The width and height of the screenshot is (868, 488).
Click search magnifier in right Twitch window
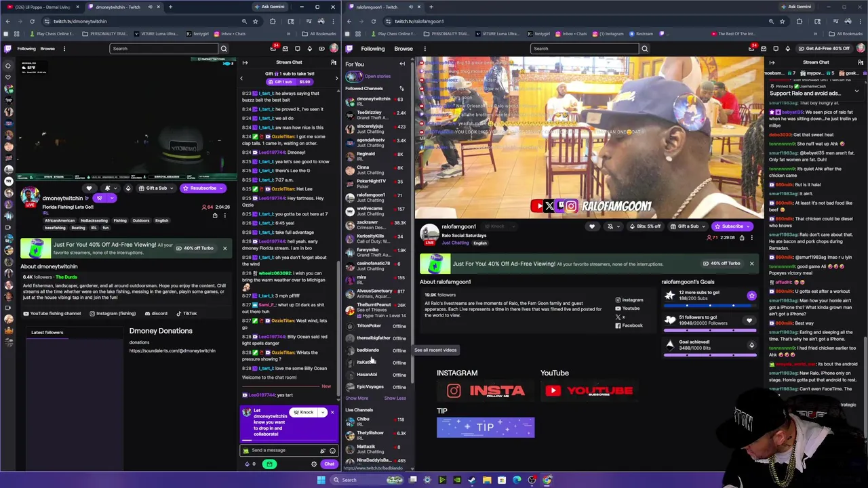(645, 49)
